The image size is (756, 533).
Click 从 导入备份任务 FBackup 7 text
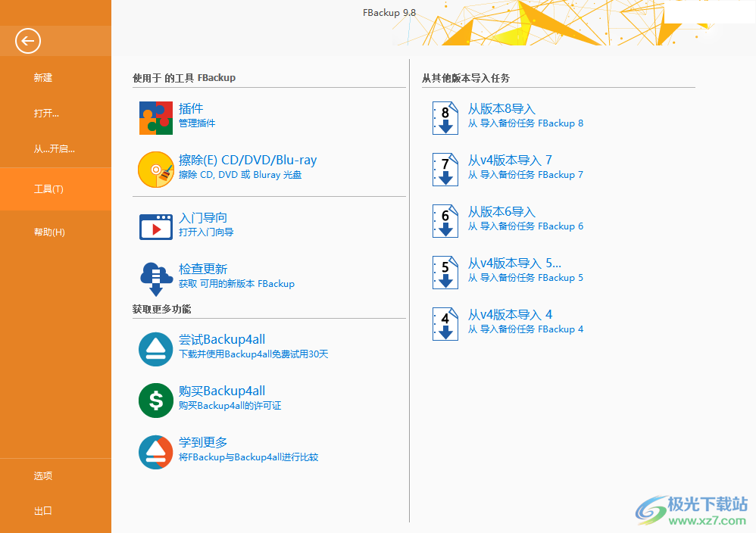tap(526, 175)
